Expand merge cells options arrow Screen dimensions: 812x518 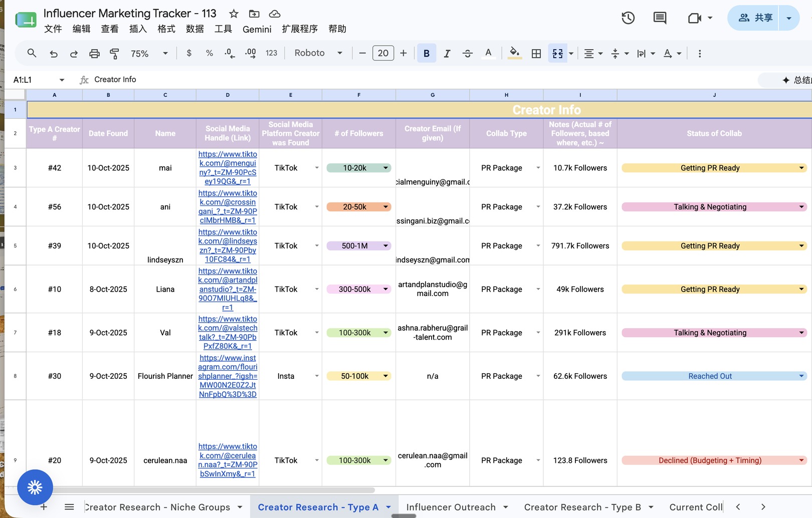pyautogui.click(x=571, y=54)
